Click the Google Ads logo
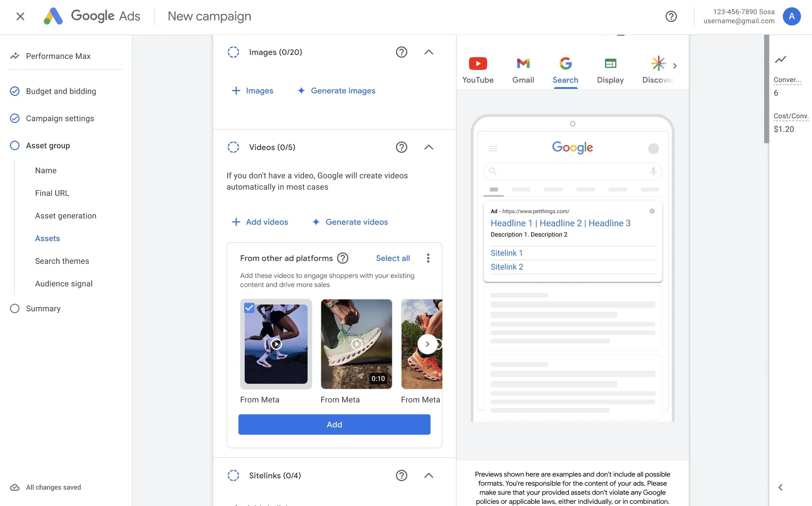Image resolution: width=812 pixels, height=506 pixels. coord(53,16)
